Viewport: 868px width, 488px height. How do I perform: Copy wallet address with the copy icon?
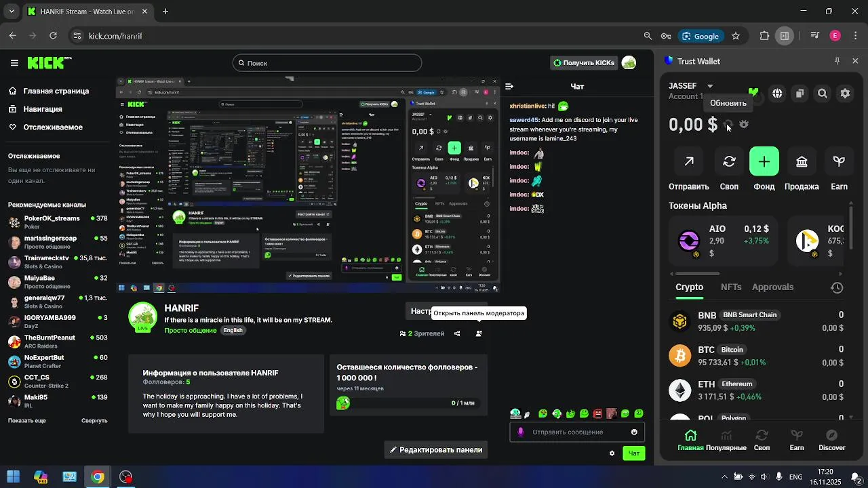coord(800,94)
